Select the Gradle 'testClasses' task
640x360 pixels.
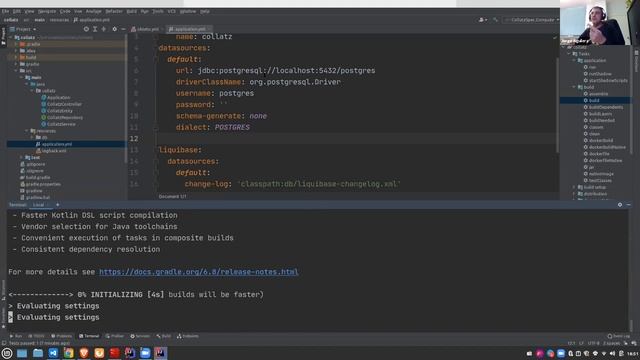pyautogui.click(x=598, y=180)
